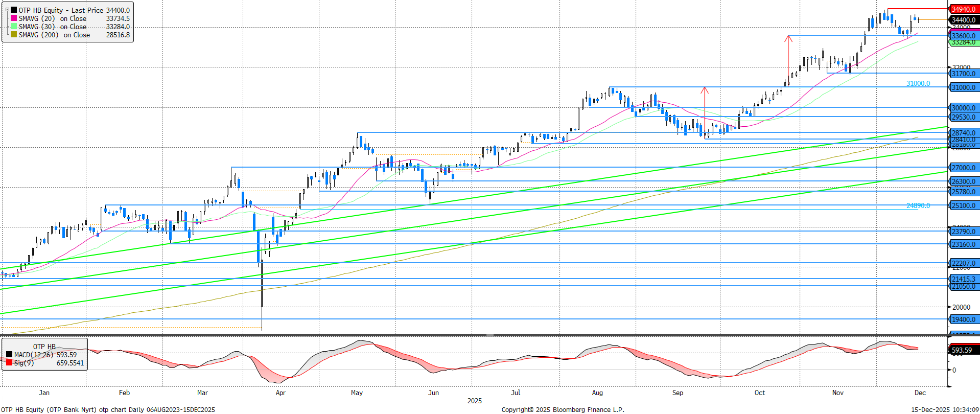Click the light green SMAVG (30) swatch
Image resolution: width=980 pixels, height=414 pixels.
14,27
